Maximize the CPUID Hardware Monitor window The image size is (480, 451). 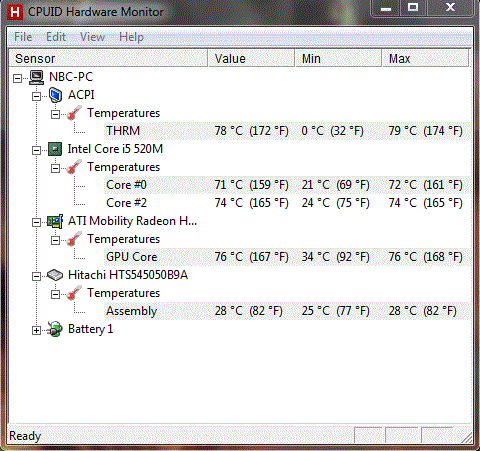[413, 8]
